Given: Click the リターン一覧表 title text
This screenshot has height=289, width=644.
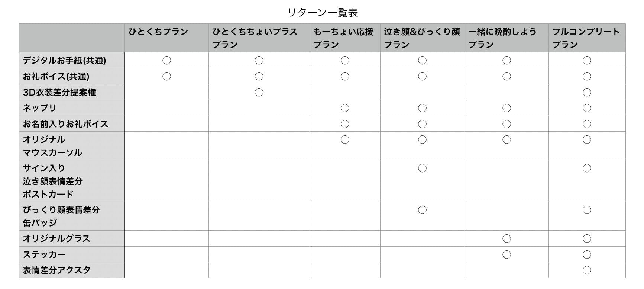Looking at the screenshot, I should 323,13.
